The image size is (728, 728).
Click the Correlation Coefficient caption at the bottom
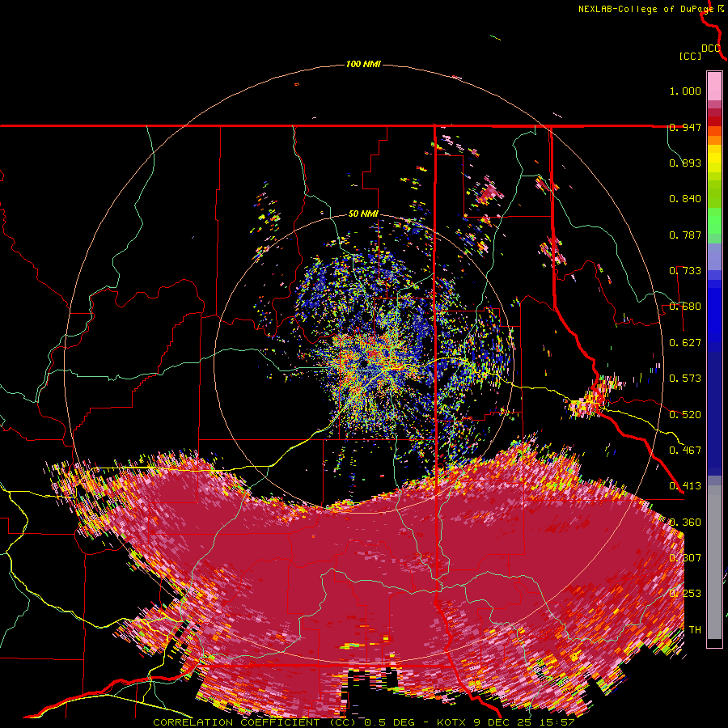click(363, 722)
